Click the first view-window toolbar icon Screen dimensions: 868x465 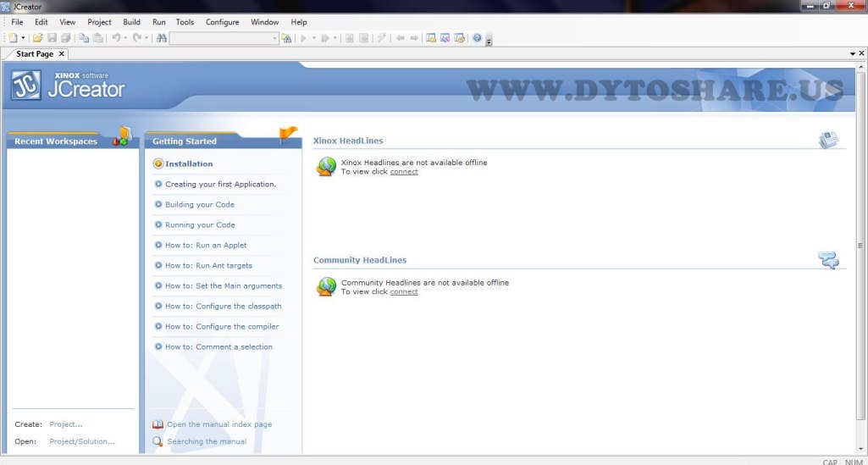pos(431,38)
